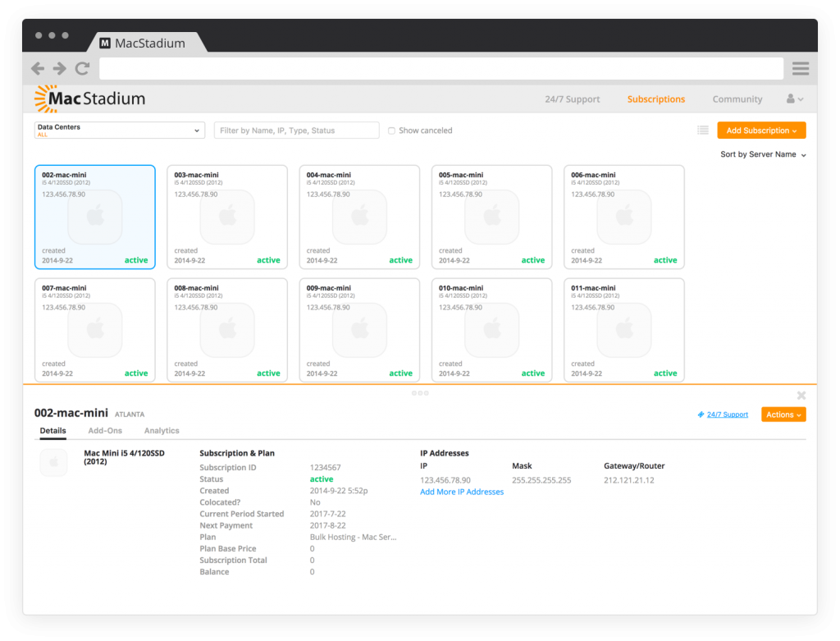
Task: Click the Created value 2014-9-22 5:52p
Action: [x=339, y=491]
